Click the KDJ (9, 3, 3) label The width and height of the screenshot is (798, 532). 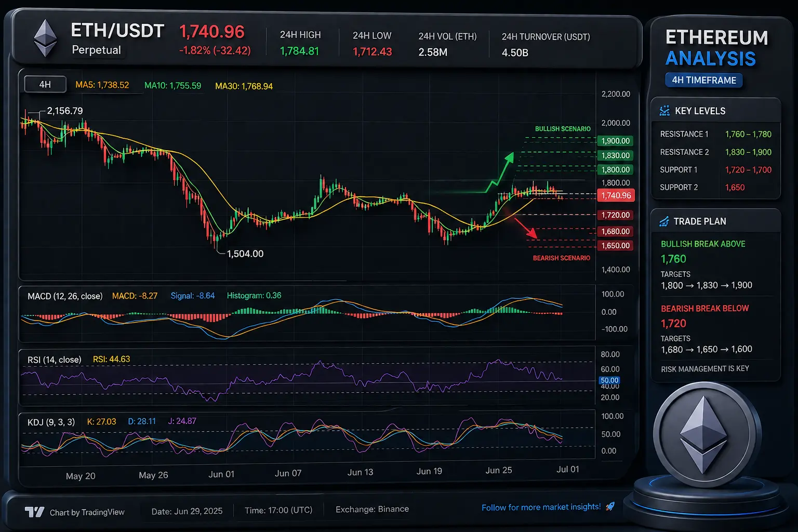[51, 422]
